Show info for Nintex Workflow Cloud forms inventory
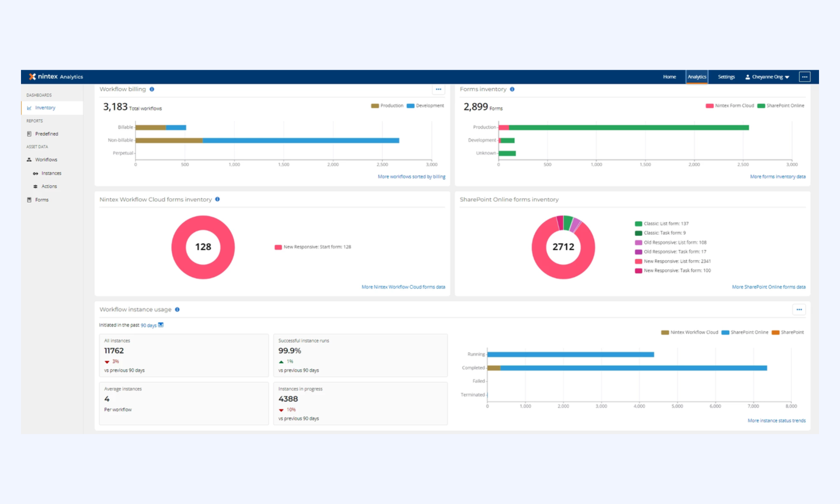The height and width of the screenshot is (504, 840). coord(218,199)
